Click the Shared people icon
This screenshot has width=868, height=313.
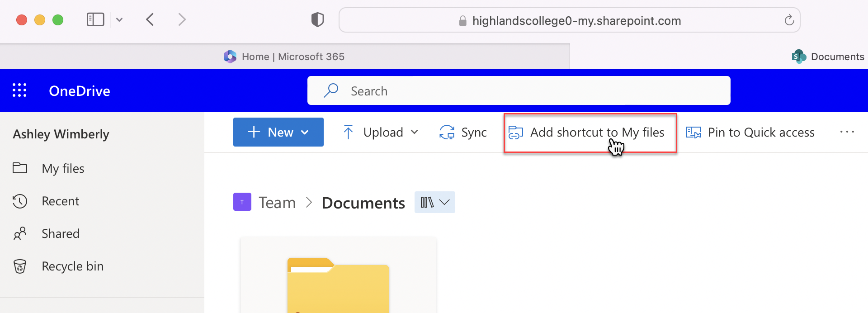pyautogui.click(x=20, y=233)
